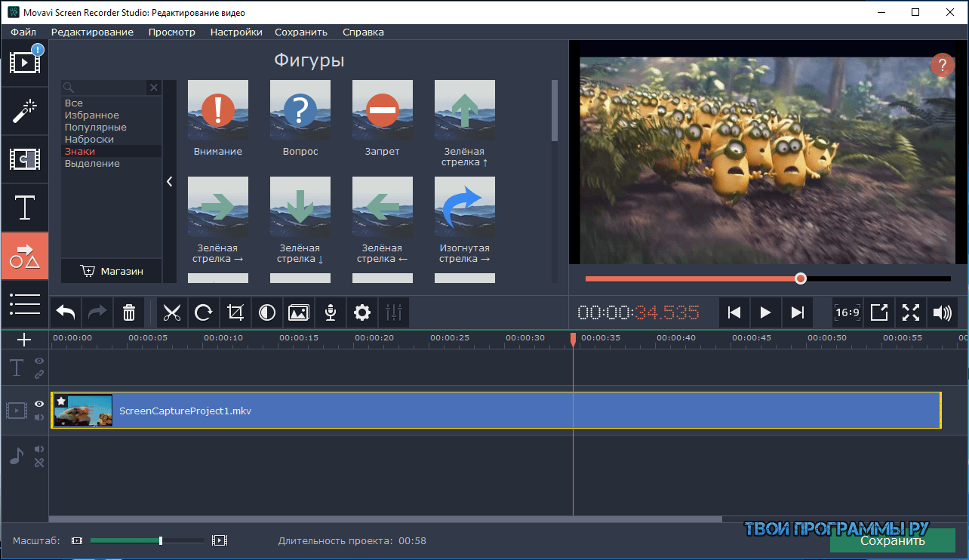Screen dimensions: 969x560
Task: Choose the Вопрос shape thumbnail
Action: (x=300, y=110)
